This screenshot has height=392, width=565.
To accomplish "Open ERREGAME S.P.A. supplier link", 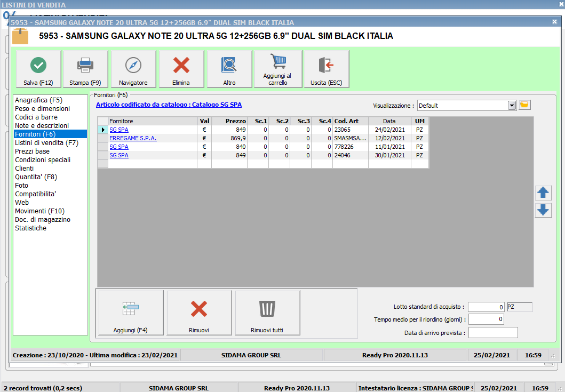I will coord(133,138).
